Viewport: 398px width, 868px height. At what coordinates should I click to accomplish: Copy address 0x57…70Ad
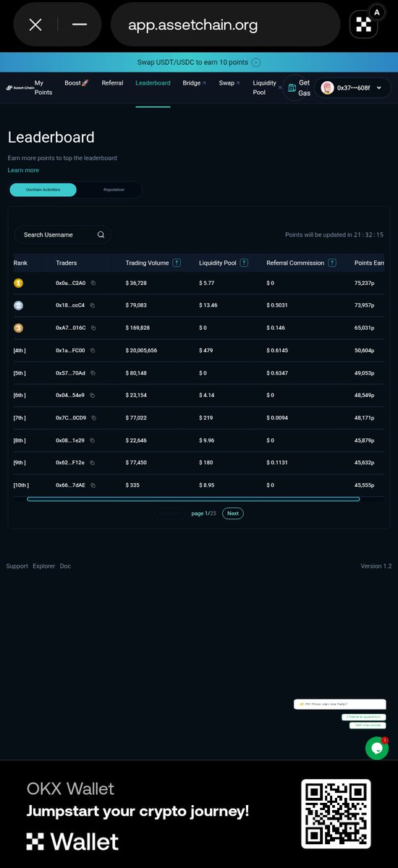point(93,373)
